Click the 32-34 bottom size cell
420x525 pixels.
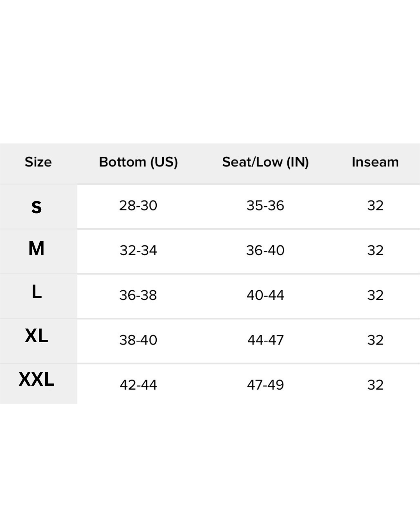click(x=138, y=250)
